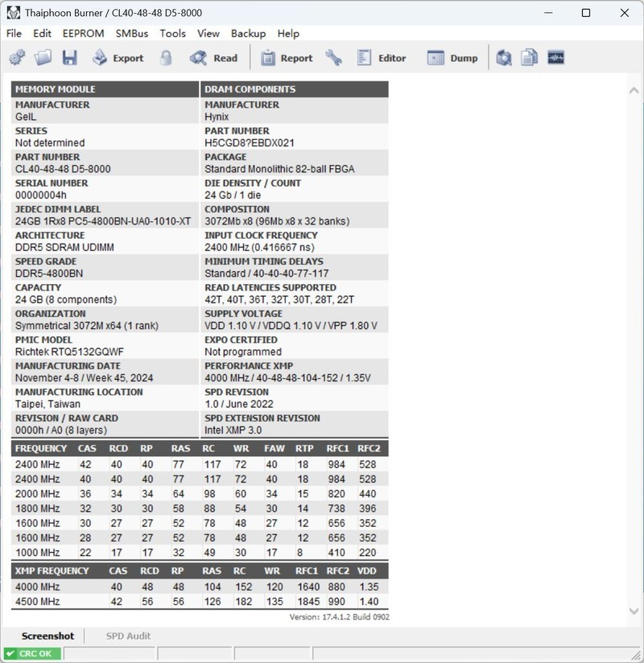The width and height of the screenshot is (644, 663).
Task: Click the padlock write-protection icon
Action: (166, 58)
